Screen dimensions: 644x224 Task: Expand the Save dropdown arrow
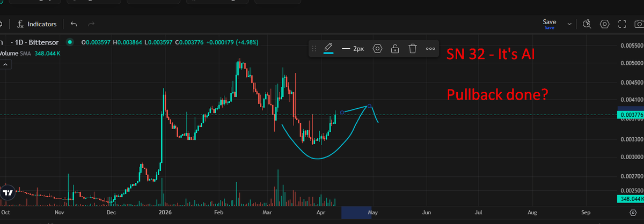pos(568,24)
